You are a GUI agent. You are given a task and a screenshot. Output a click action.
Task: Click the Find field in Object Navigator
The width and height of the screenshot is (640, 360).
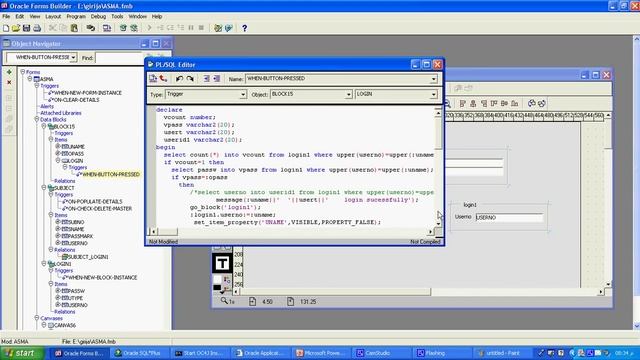click(119, 58)
